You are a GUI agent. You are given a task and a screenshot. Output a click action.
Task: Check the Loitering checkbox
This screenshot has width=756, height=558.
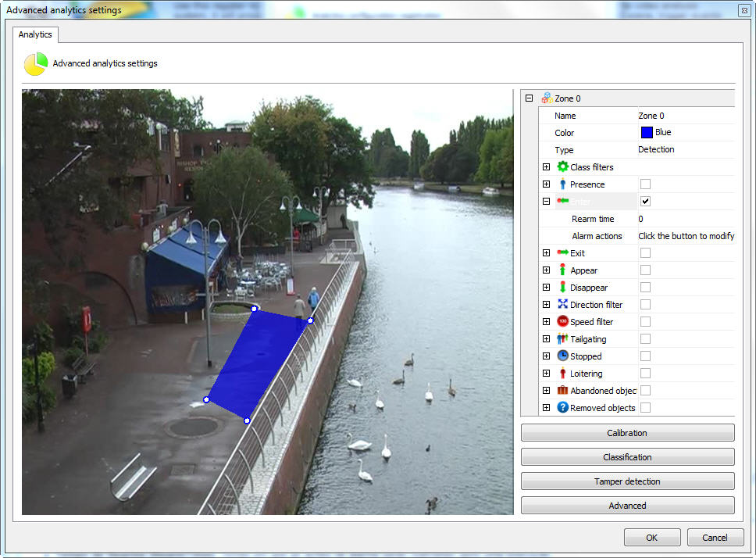point(645,373)
